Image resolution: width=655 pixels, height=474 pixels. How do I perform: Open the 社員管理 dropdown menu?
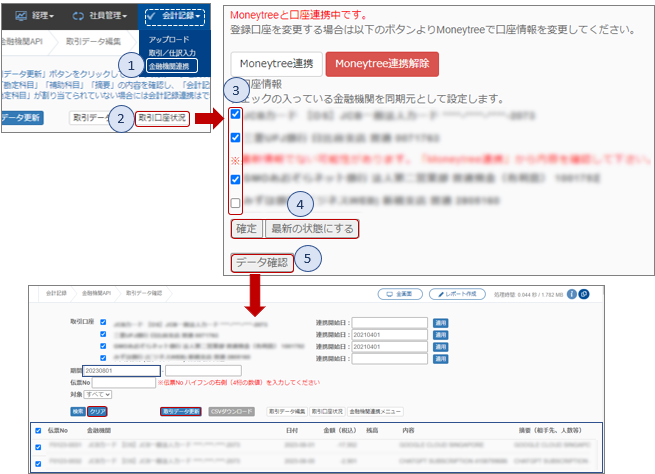pos(100,16)
